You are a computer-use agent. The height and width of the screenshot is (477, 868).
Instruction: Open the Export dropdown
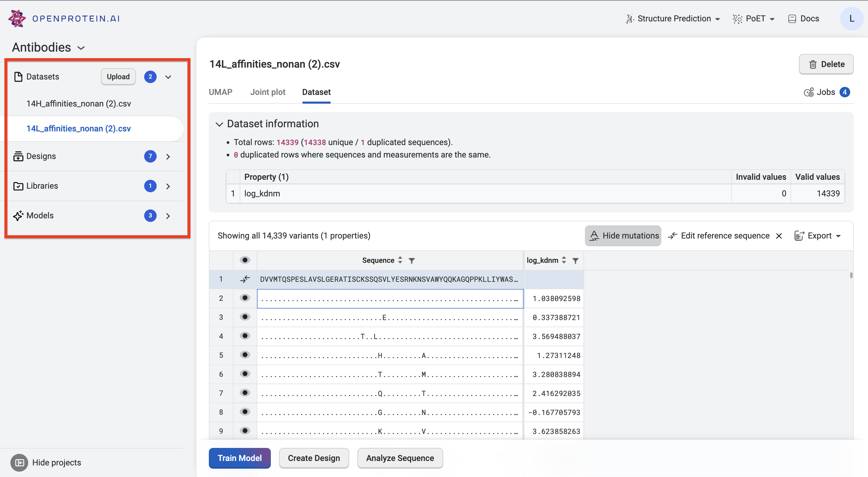tap(818, 236)
